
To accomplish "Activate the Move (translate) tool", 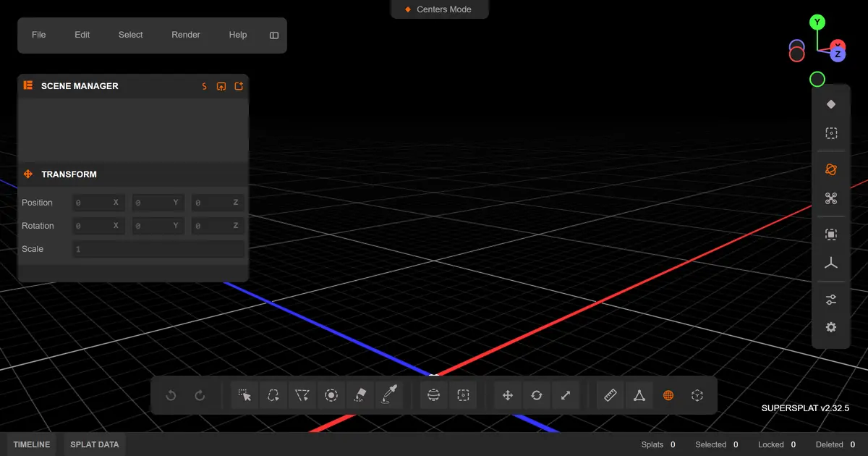I will coord(508,395).
